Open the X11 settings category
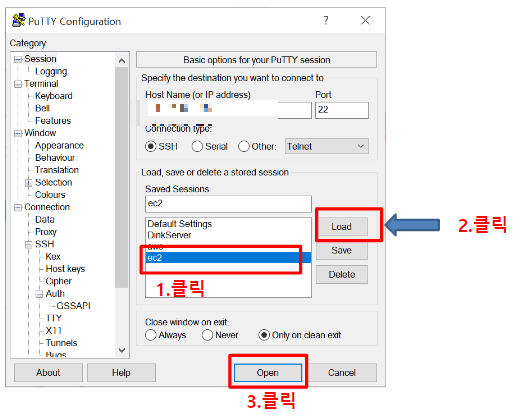 (x=54, y=330)
